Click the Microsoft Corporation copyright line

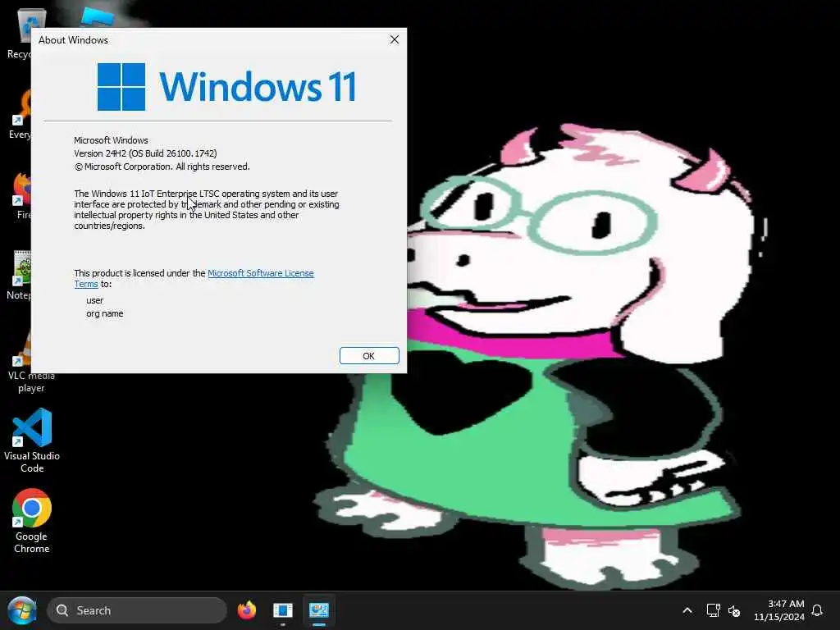coord(162,167)
